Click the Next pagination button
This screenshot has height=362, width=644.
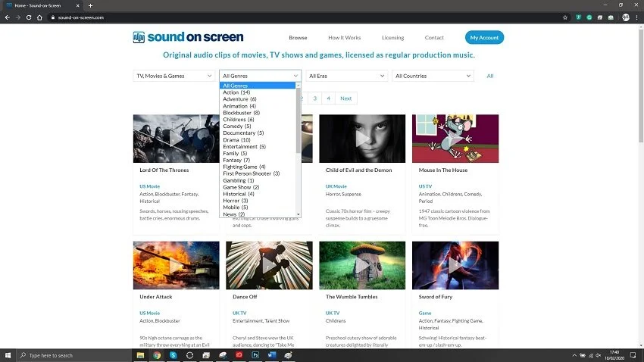click(345, 98)
